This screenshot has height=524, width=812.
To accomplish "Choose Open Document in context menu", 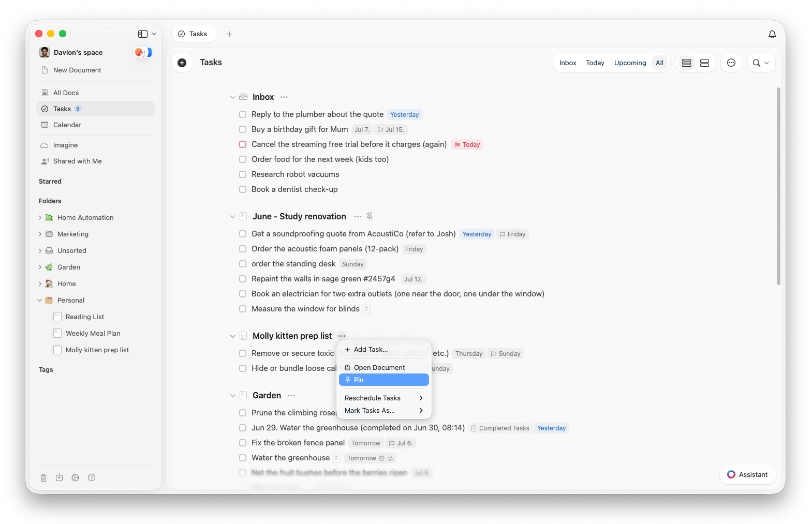I will 384,368.
